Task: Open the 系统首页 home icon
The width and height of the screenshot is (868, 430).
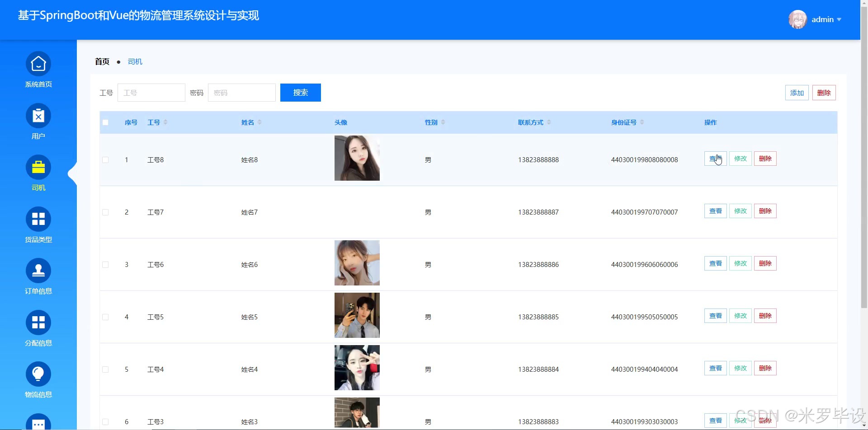Action: click(38, 64)
